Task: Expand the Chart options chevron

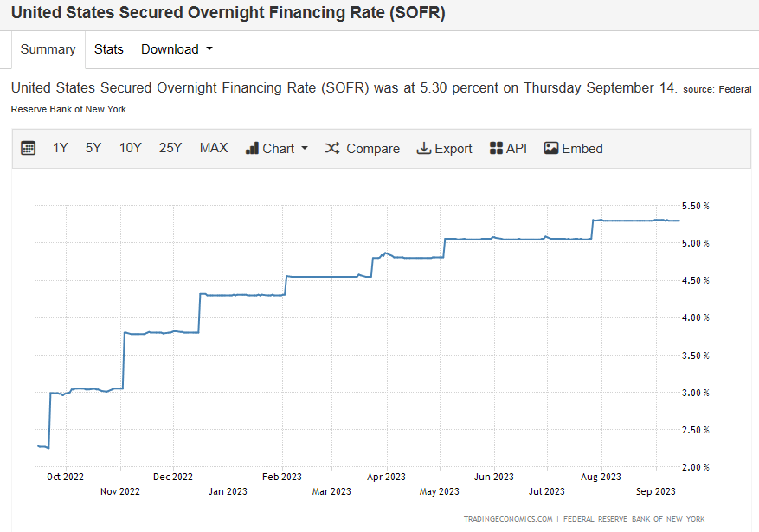Action: 303,148
